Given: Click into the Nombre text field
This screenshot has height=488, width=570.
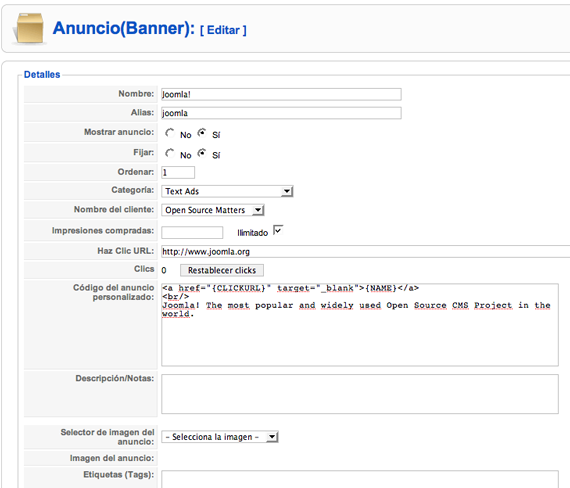Looking at the screenshot, I should coord(281,94).
